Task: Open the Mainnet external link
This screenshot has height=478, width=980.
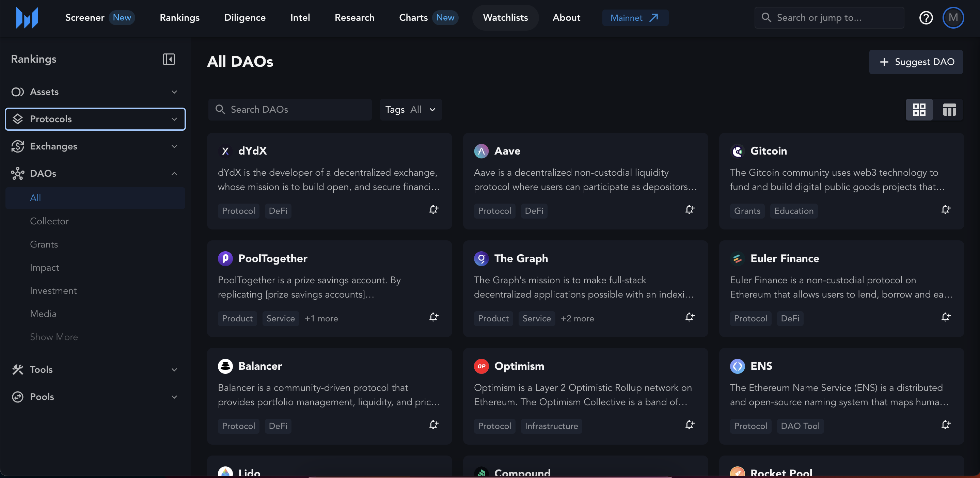Action: [x=635, y=18]
